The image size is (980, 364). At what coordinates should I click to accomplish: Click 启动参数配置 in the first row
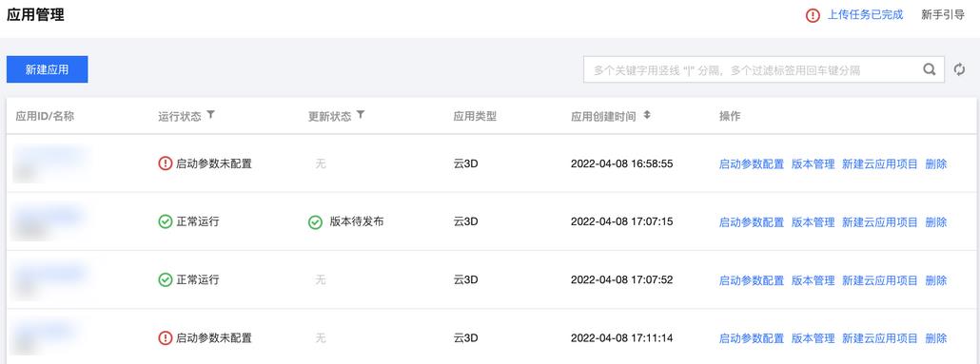tap(752, 164)
